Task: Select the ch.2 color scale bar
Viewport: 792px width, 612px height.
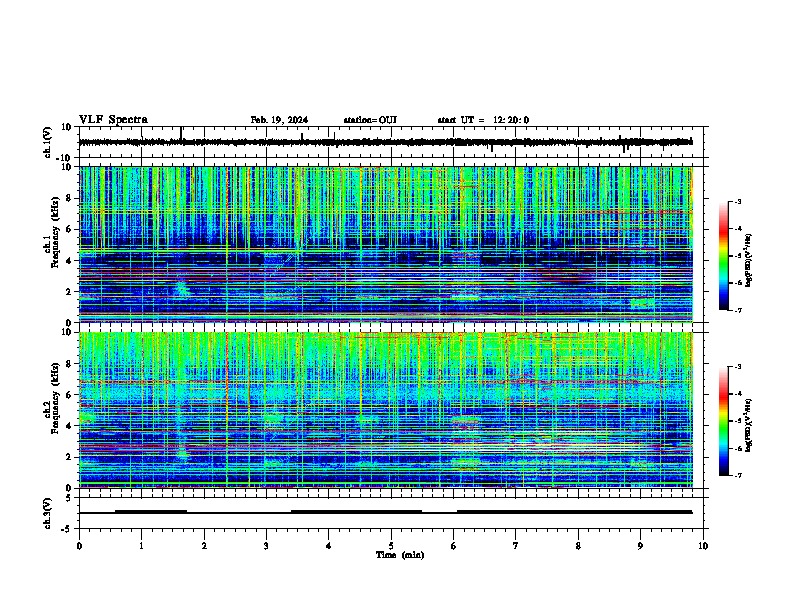Action: [x=723, y=421]
